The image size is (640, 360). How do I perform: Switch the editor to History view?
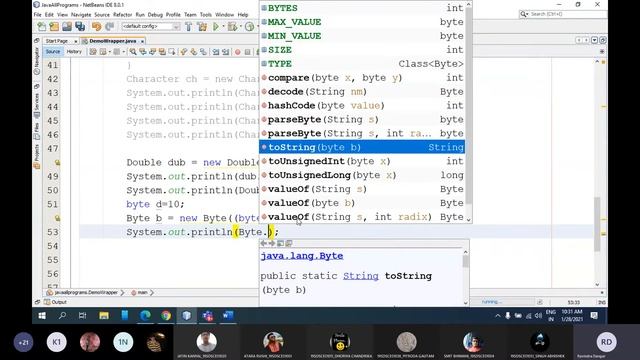[x=74, y=52]
